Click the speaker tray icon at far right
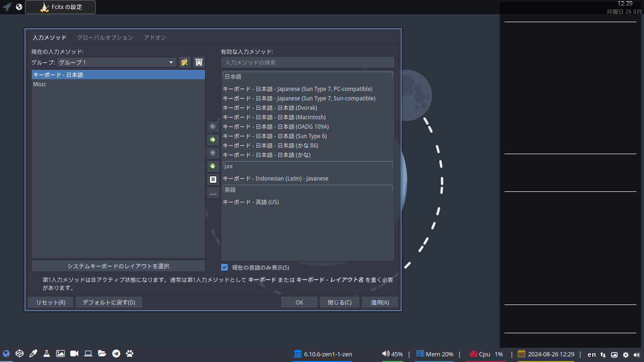The height and width of the screenshot is (362, 644). pos(637,354)
